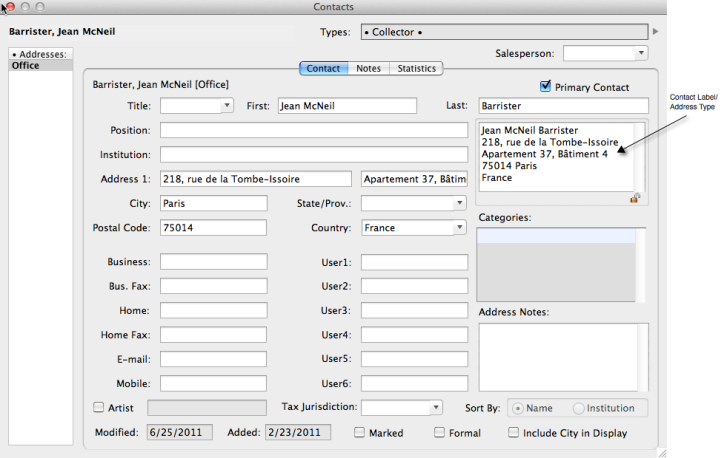Enable the Artist checkbox
This screenshot has width=724, height=458.
(98, 407)
